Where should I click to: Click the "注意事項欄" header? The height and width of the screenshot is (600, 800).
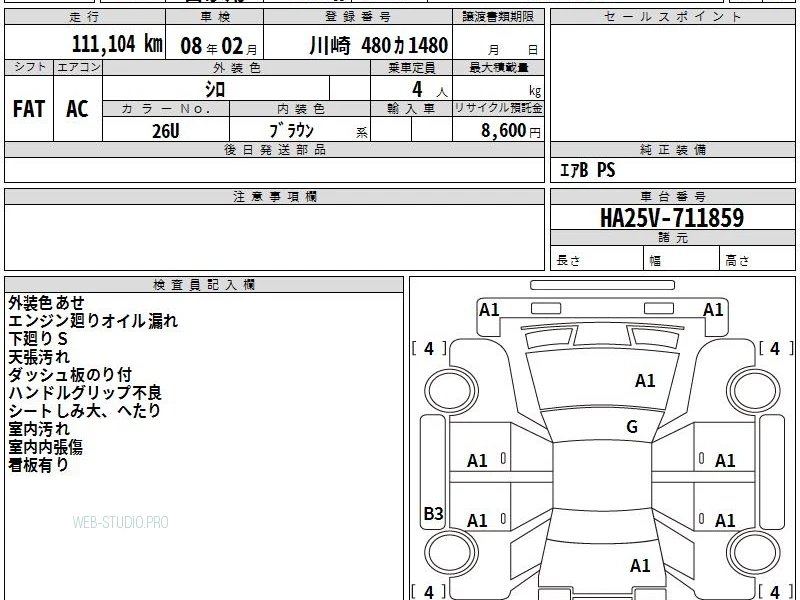tap(274, 196)
